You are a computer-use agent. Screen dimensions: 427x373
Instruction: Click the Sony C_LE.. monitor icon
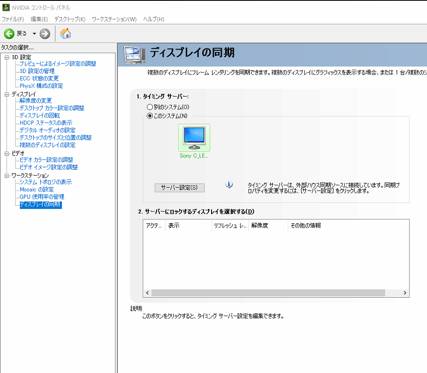194,138
